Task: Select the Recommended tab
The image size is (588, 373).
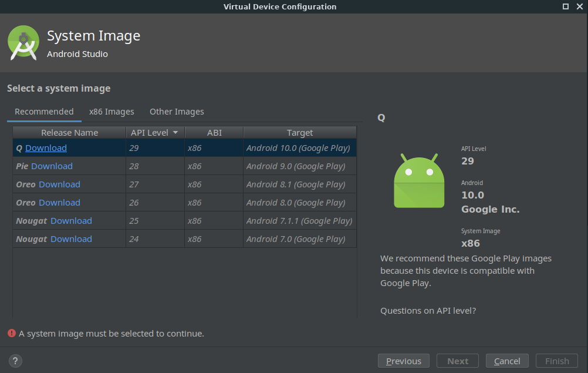Action: [44, 112]
